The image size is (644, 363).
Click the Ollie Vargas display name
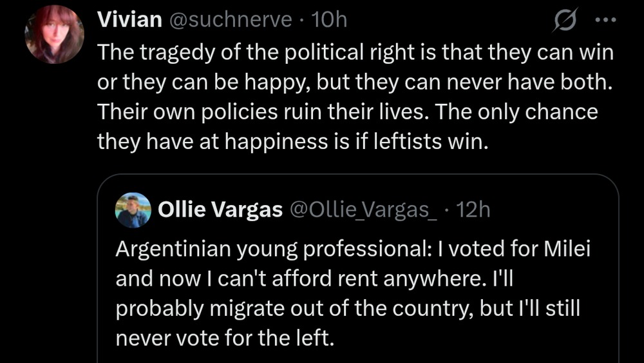pyautogui.click(x=220, y=210)
